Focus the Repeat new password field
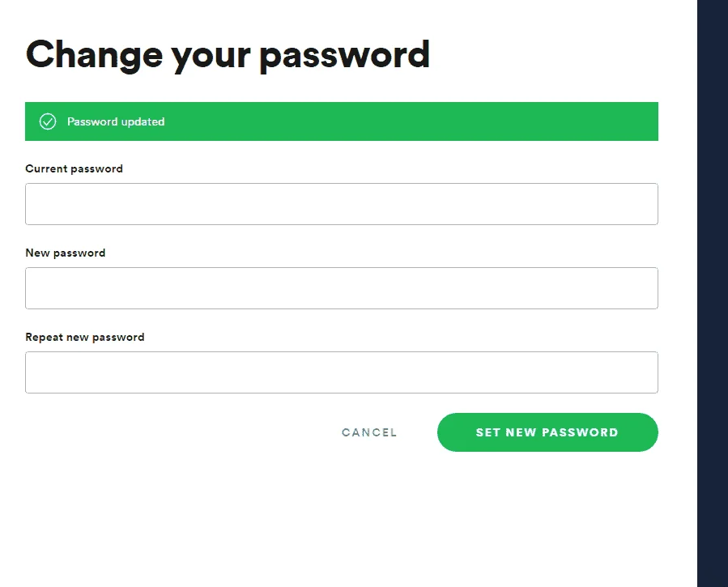728x587 pixels. [x=342, y=372]
